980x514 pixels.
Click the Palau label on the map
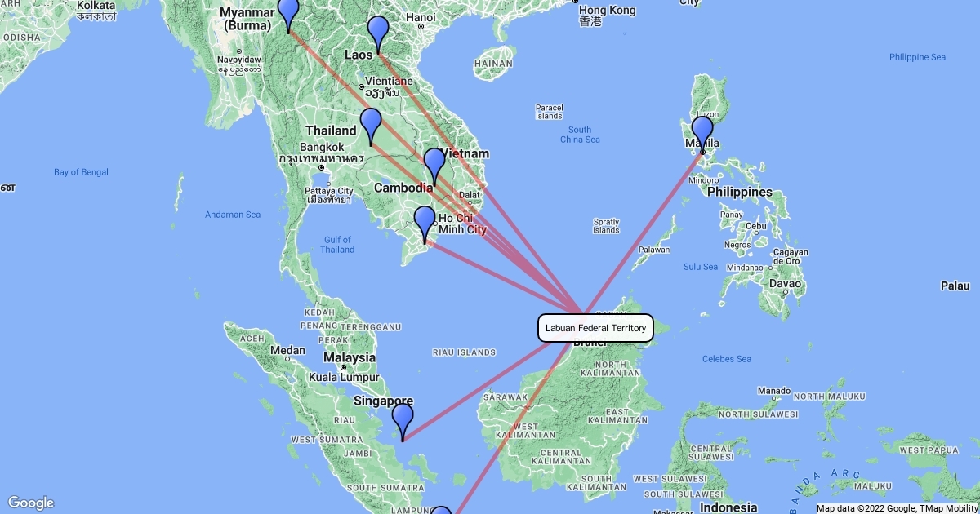[x=955, y=286]
